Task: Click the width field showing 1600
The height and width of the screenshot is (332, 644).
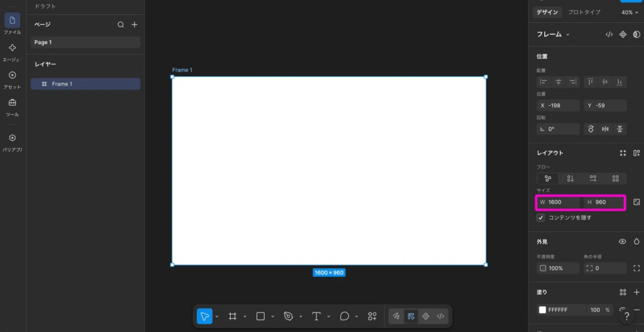Action: [558, 202]
